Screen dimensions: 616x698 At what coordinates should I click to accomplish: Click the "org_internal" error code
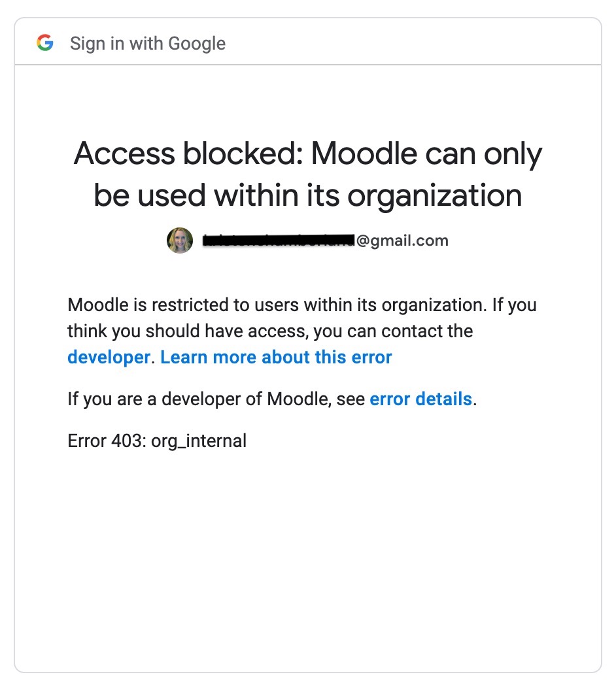click(x=199, y=440)
